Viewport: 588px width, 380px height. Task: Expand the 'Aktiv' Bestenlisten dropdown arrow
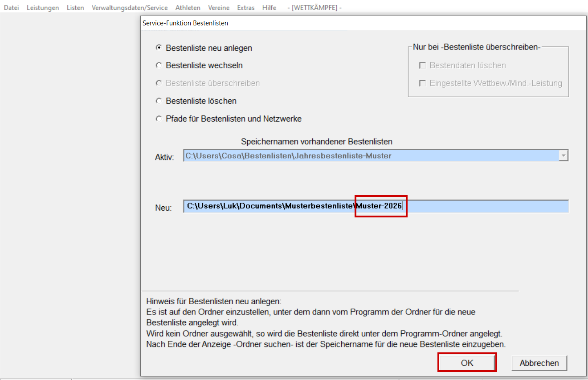tap(563, 155)
